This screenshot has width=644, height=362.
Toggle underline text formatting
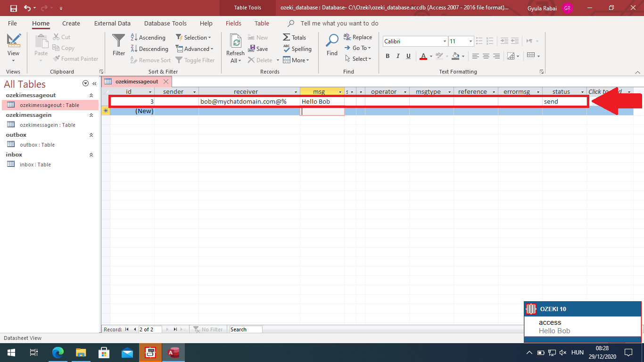click(408, 56)
